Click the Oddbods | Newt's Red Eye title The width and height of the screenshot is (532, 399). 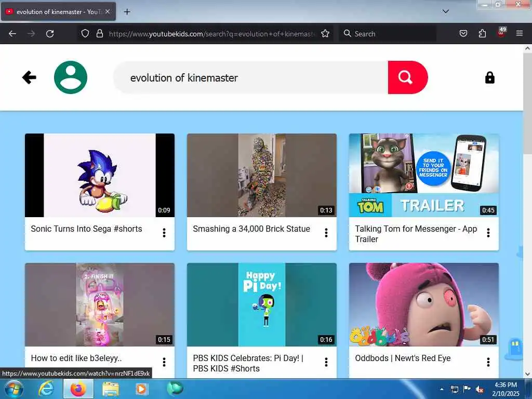coord(403,358)
